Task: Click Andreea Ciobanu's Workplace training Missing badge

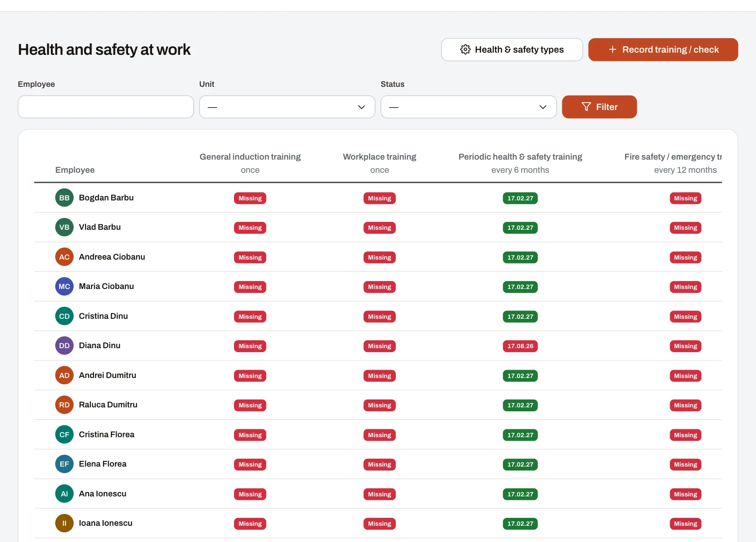Action: (x=380, y=257)
